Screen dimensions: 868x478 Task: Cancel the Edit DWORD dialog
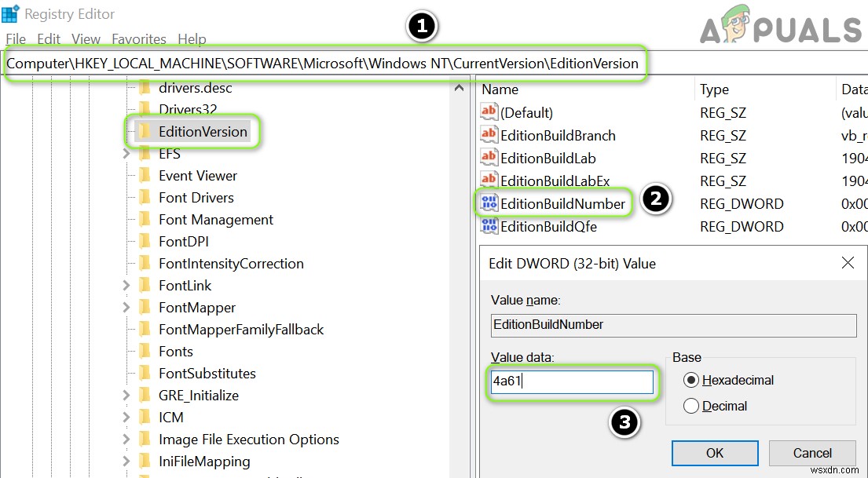pyautogui.click(x=812, y=453)
